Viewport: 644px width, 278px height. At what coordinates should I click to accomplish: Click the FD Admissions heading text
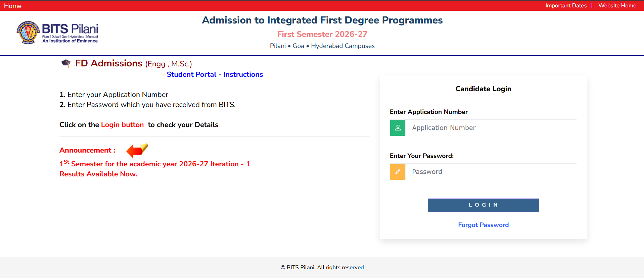[109, 63]
